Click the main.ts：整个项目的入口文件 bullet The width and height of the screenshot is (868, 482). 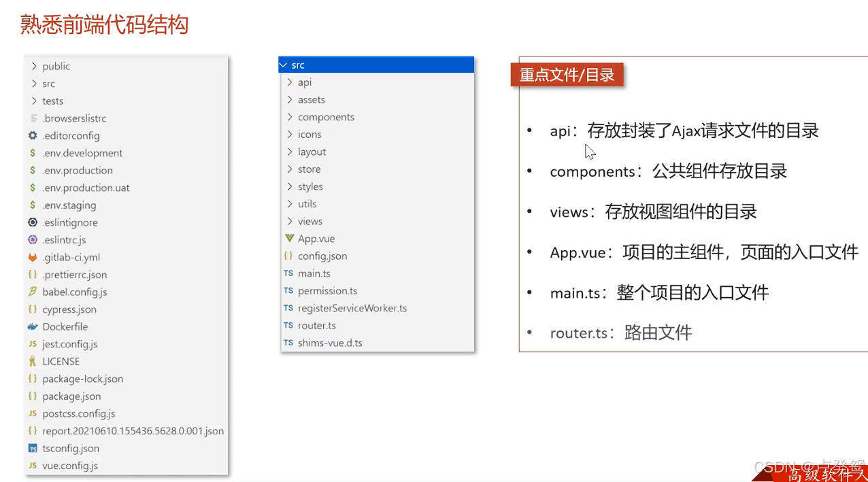(659, 293)
